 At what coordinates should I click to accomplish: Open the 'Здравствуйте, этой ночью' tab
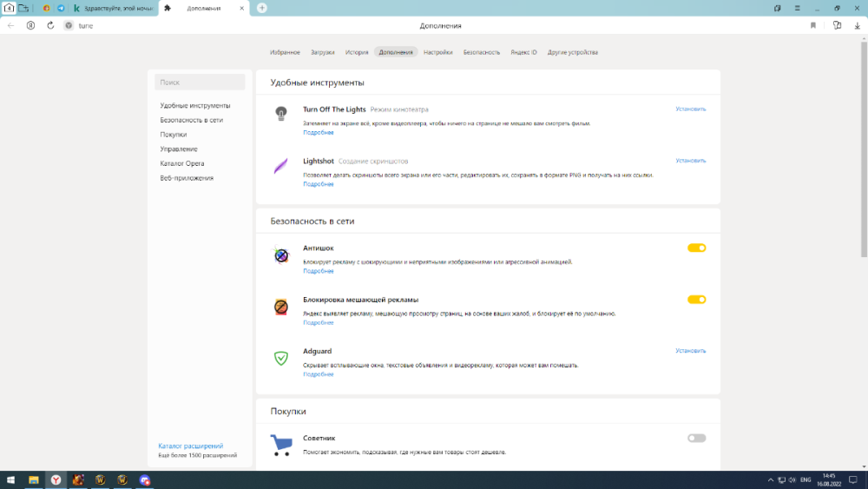tap(114, 9)
